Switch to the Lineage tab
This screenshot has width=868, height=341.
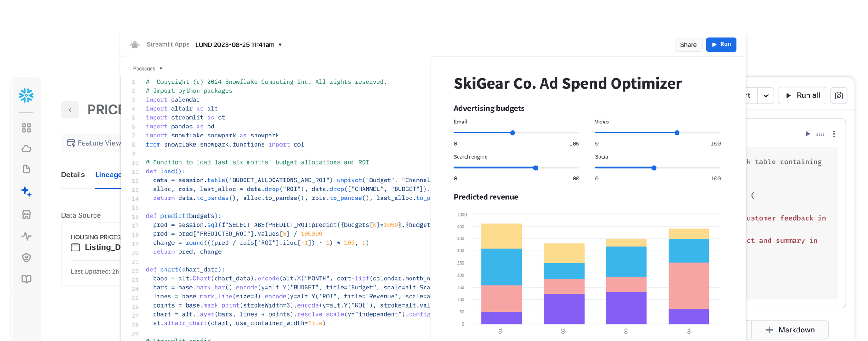point(108,175)
